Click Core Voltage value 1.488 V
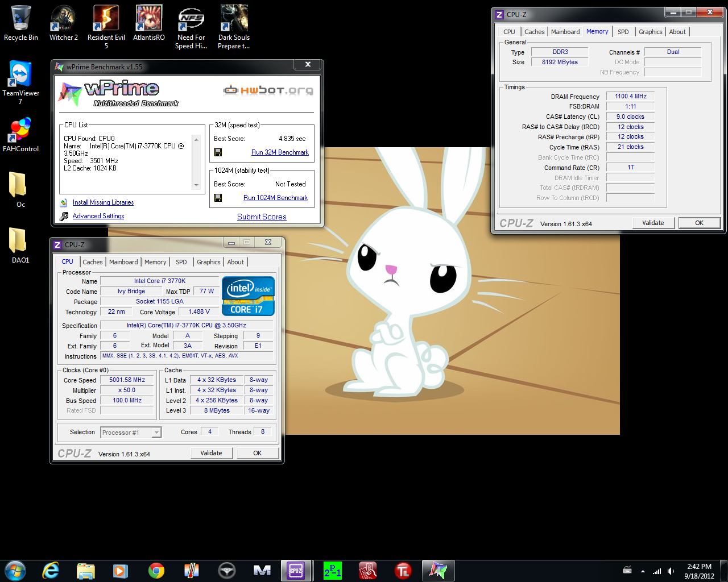 [x=199, y=311]
